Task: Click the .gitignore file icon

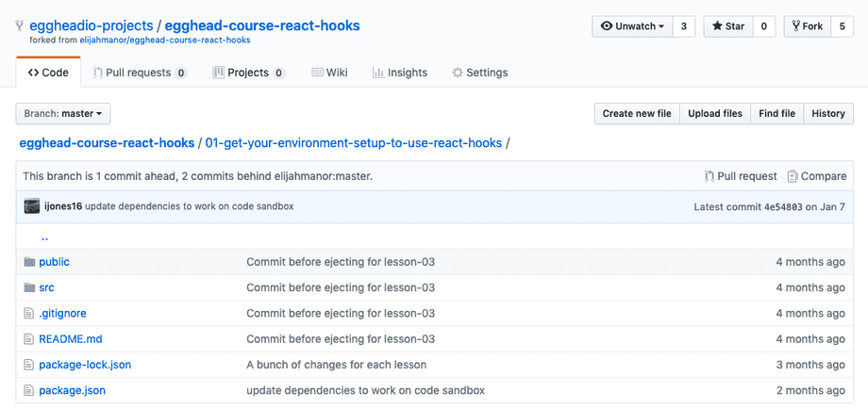Action: click(x=29, y=314)
